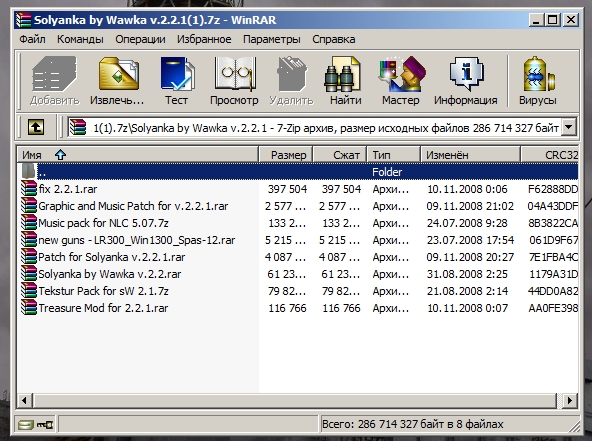Select the parent folder '..' row
The height and width of the screenshot is (441, 592).
[x=297, y=172]
